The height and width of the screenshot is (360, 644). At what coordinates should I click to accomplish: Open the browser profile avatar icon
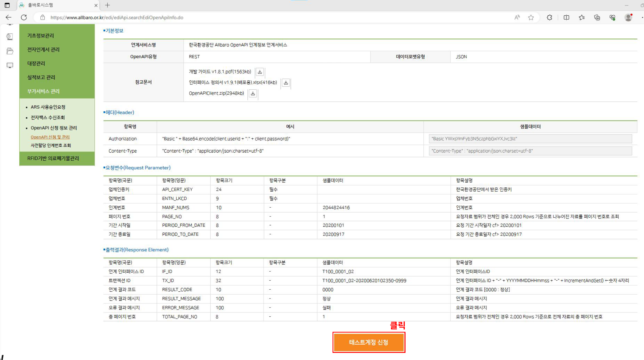click(628, 17)
